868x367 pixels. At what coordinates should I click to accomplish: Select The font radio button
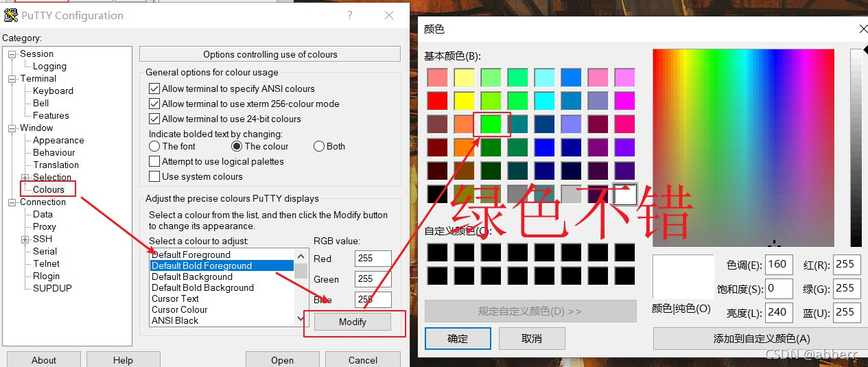tap(154, 147)
